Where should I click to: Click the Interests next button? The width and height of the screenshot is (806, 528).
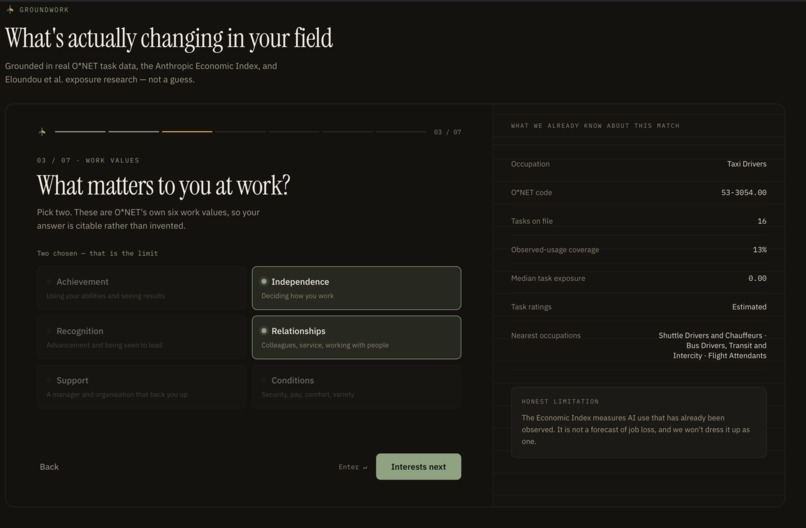pos(418,467)
